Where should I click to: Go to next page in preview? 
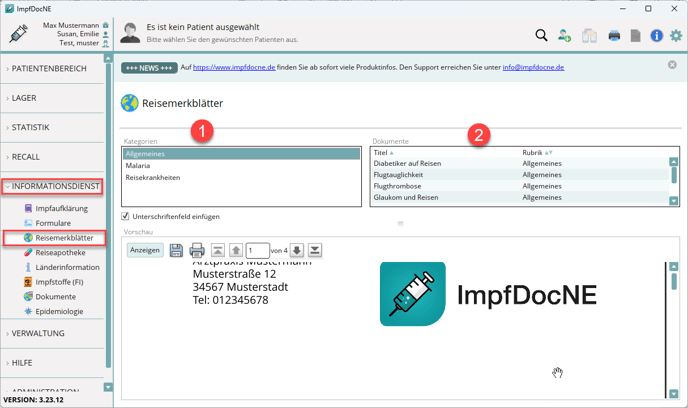pyautogui.click(x=297, y=251)
